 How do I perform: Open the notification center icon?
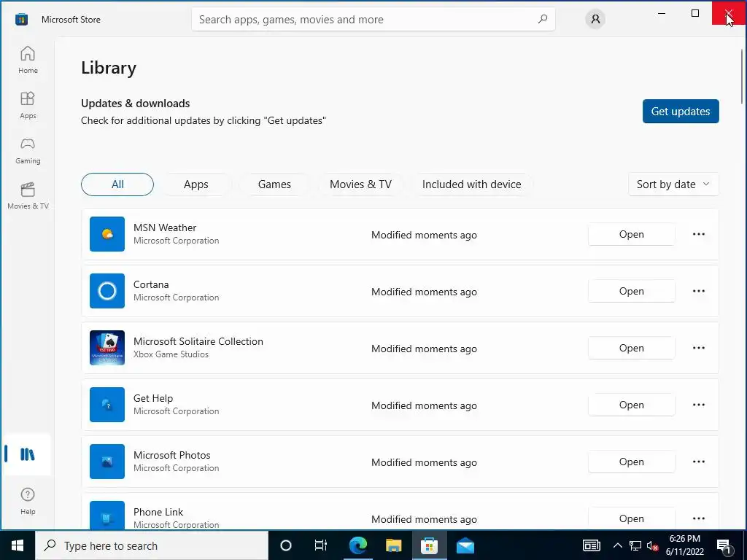724,545
